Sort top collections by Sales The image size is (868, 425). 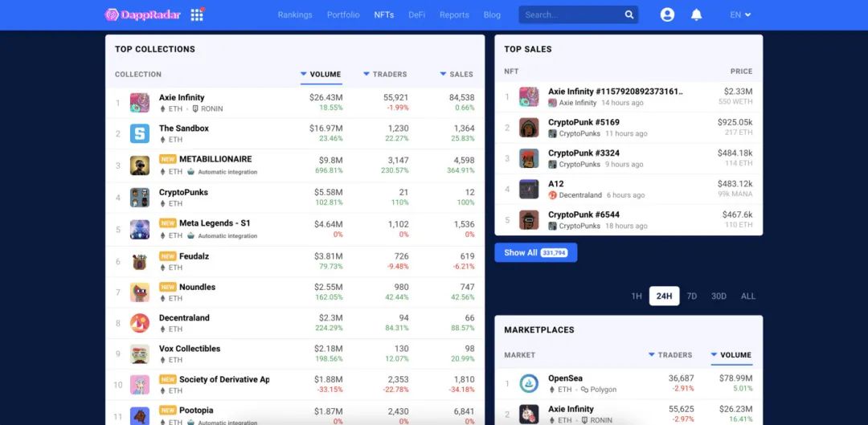457,74
